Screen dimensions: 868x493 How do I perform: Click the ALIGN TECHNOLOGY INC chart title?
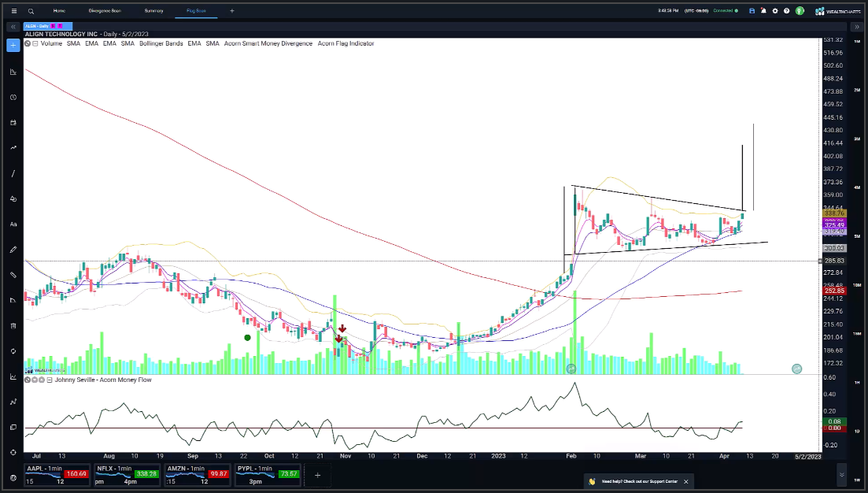tap(61, 35)
